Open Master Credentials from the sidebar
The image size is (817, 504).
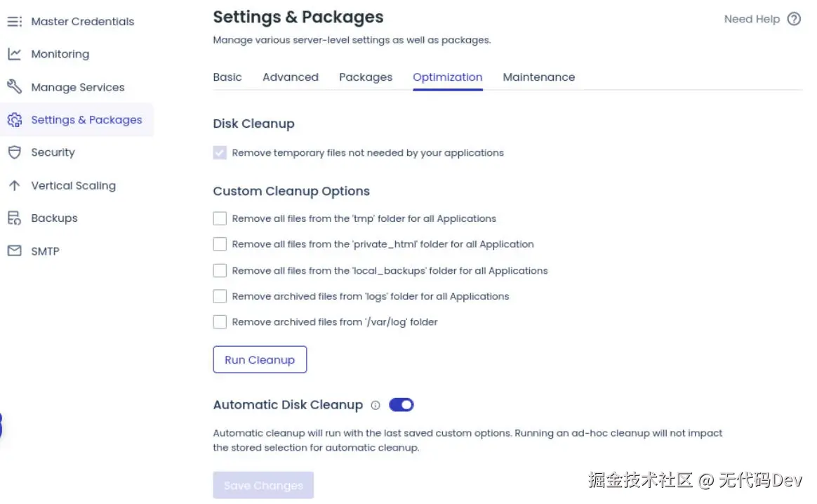(x=15, y=21)
